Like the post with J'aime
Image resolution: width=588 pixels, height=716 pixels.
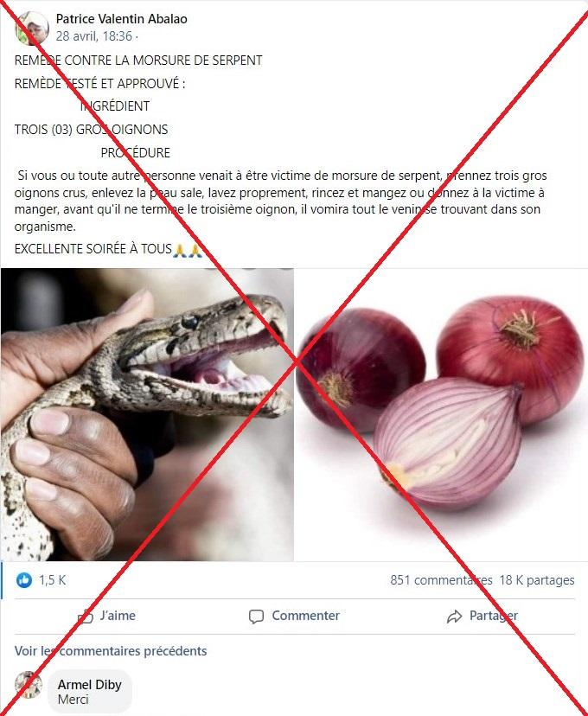tap(107, 616)
